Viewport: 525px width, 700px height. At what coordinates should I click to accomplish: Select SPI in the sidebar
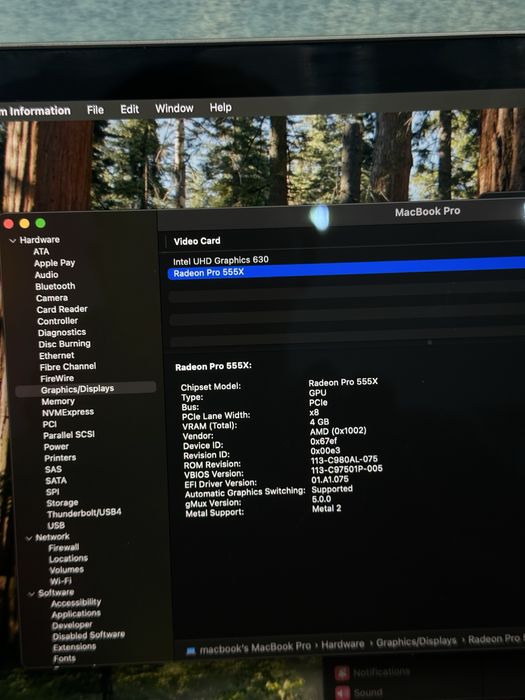click(x=53, y=492)
